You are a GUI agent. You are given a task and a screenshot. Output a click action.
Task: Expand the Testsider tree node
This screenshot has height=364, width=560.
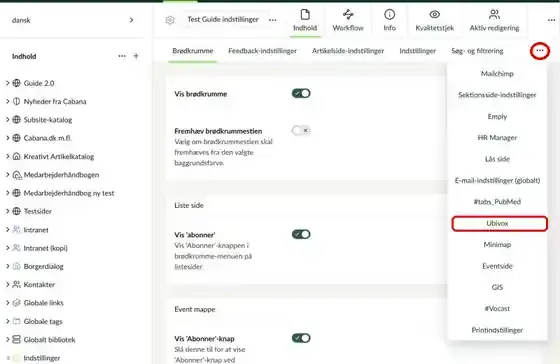[7, 211]
